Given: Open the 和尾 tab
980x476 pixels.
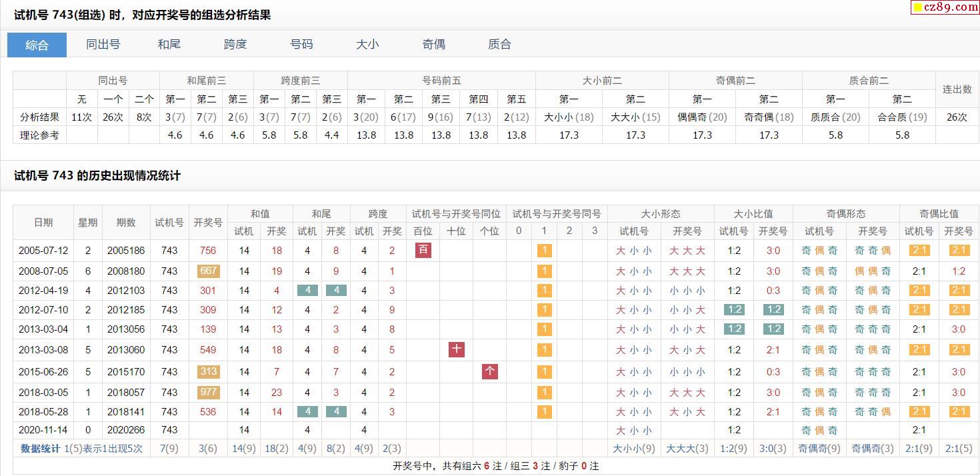Looking at the screenshot, I should (169, 45).
